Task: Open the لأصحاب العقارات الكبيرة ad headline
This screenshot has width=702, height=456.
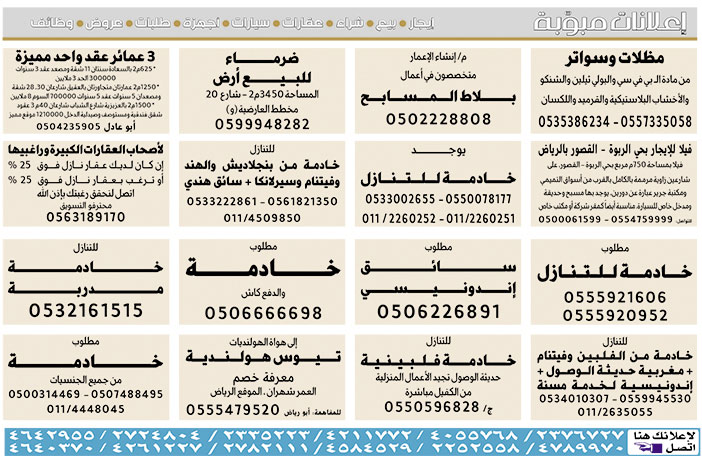Action: point(86,149)
